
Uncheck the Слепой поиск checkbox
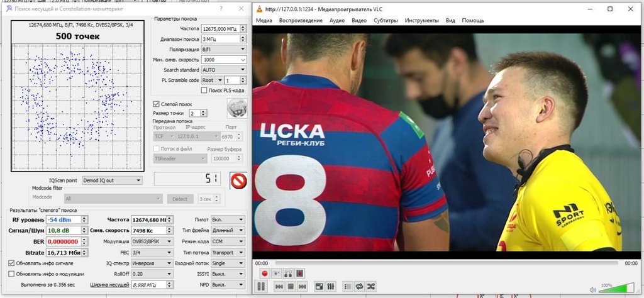pyautogui.click(x=157, y=103)
